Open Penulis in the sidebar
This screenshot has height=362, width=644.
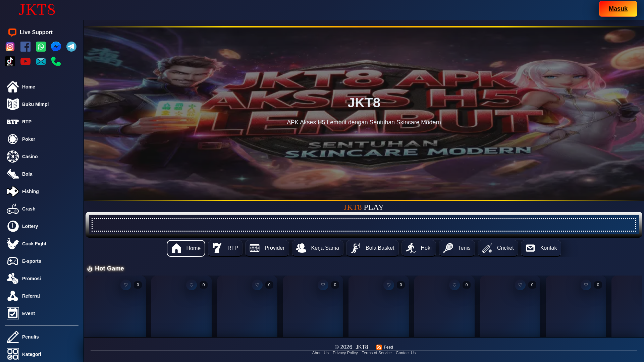[42, 337]
